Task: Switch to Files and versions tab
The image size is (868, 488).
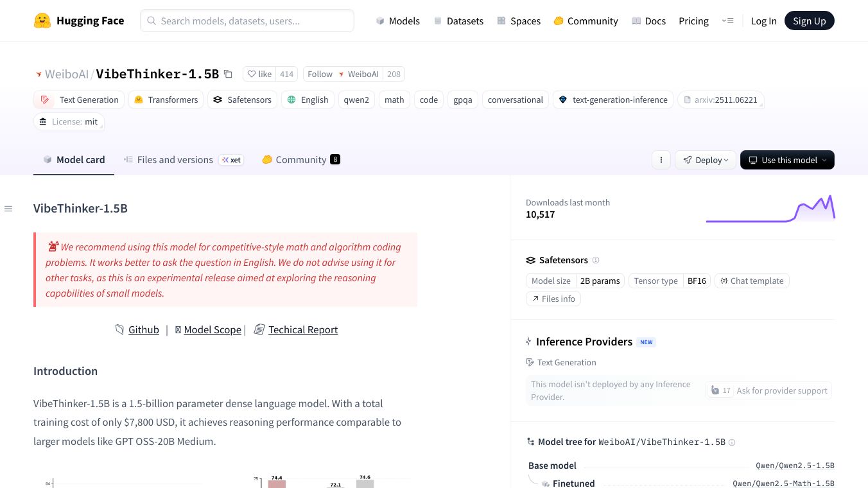Action: pos(175,160)
